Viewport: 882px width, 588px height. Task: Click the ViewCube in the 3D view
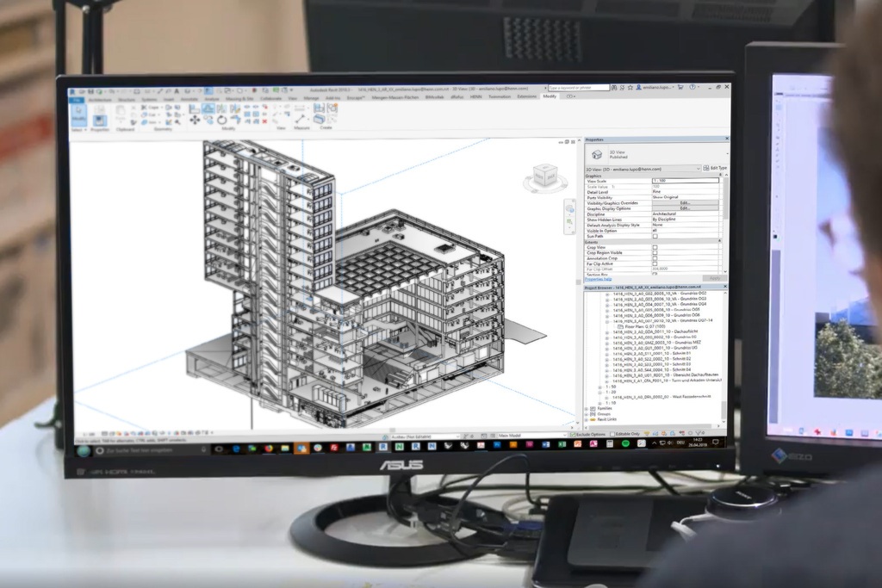click(544, 176)
